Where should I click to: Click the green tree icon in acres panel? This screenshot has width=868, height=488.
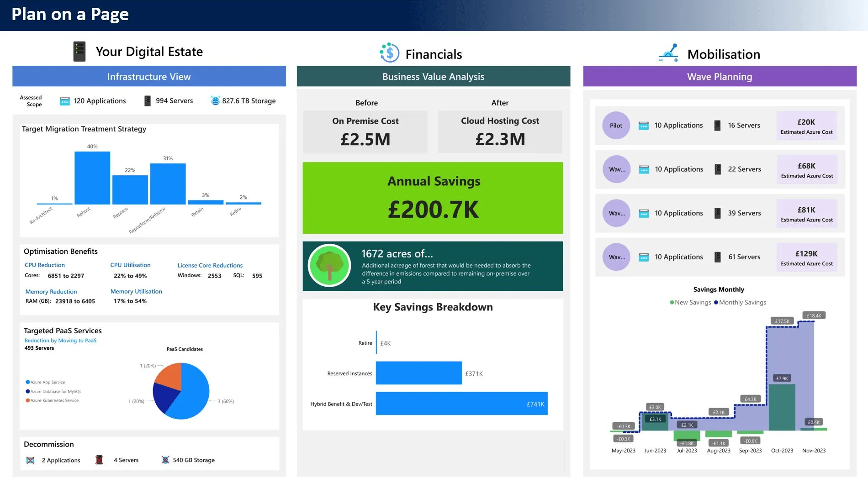click(329, 266)
